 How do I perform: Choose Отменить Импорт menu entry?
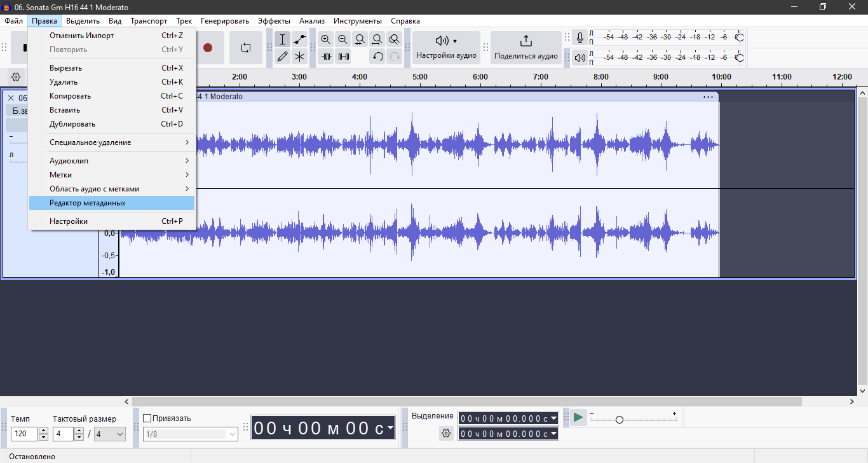click(x=112, y=36)
